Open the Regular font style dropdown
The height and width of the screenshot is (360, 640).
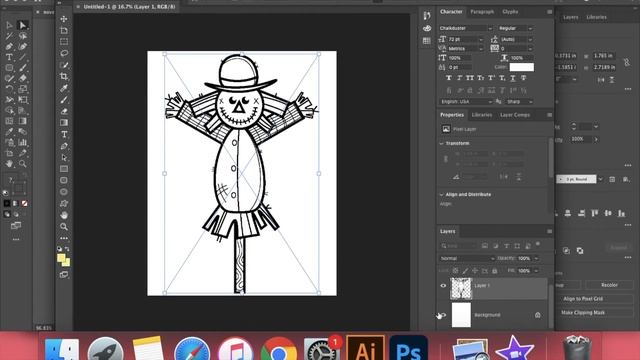pyautogui.click(x=516, y=28)
